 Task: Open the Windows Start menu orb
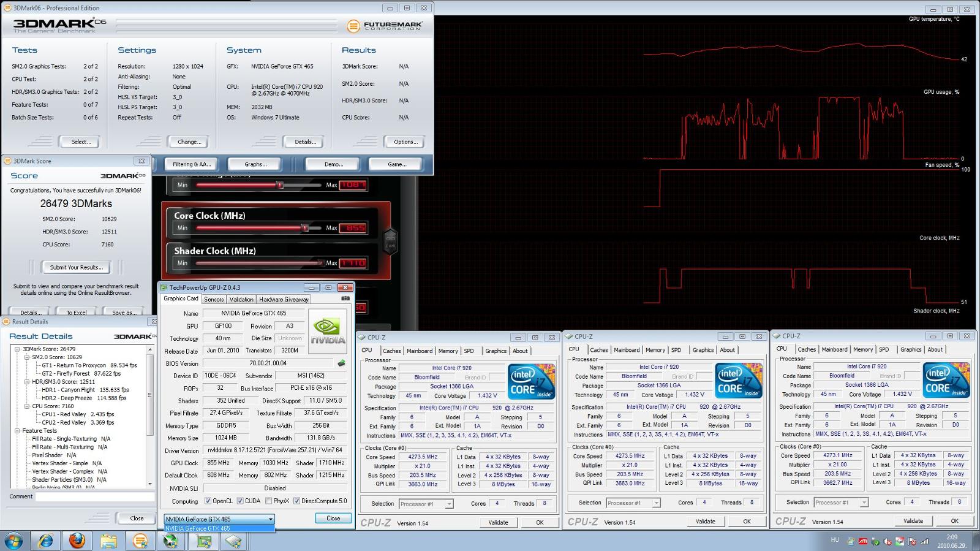click(13, 541)
